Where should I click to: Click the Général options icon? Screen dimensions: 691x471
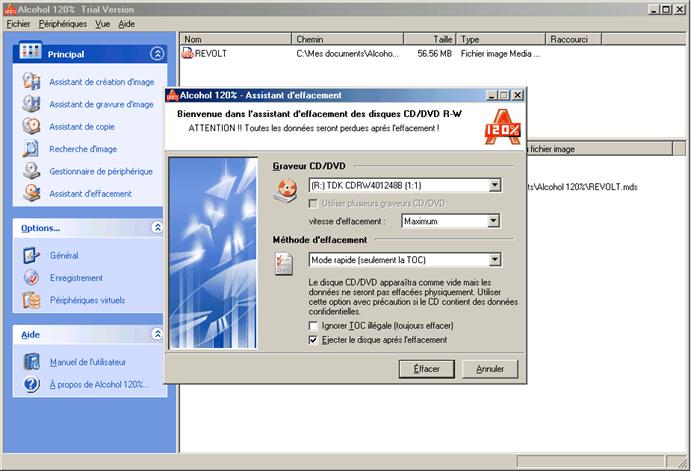pos(31,255)
